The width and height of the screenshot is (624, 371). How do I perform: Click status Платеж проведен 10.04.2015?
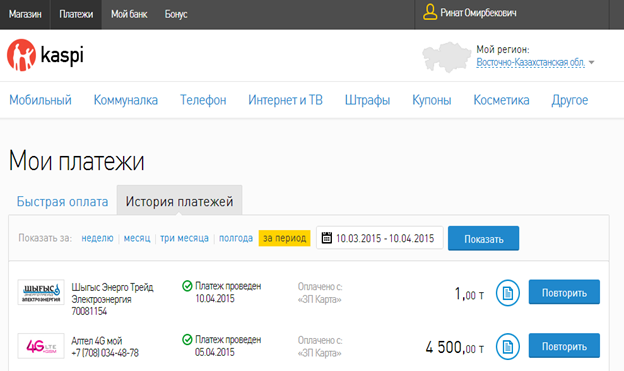click(x=228, y=292)
